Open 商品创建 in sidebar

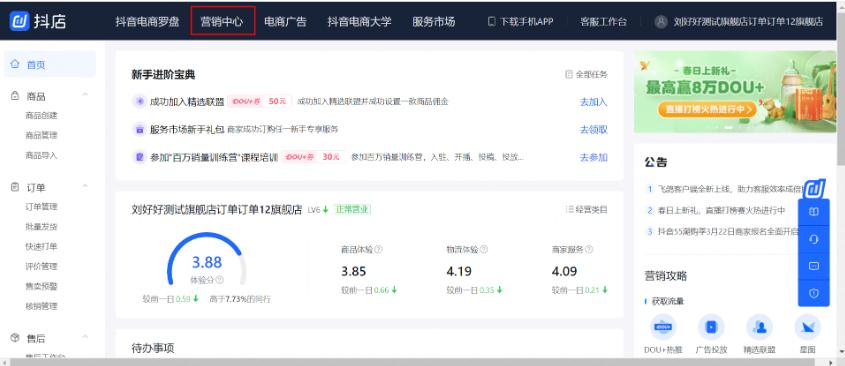click(x=41, y=115)
